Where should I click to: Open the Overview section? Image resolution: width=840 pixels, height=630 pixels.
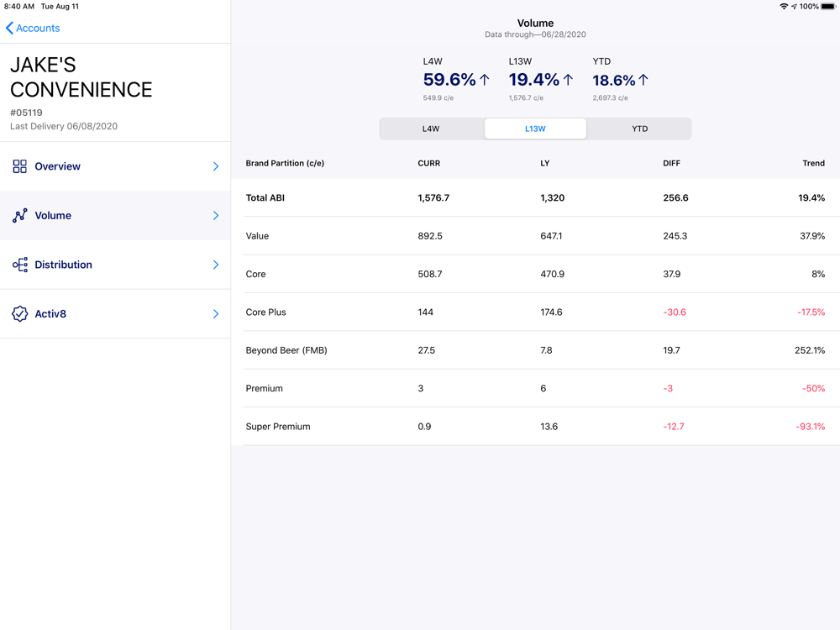[115, 166]
